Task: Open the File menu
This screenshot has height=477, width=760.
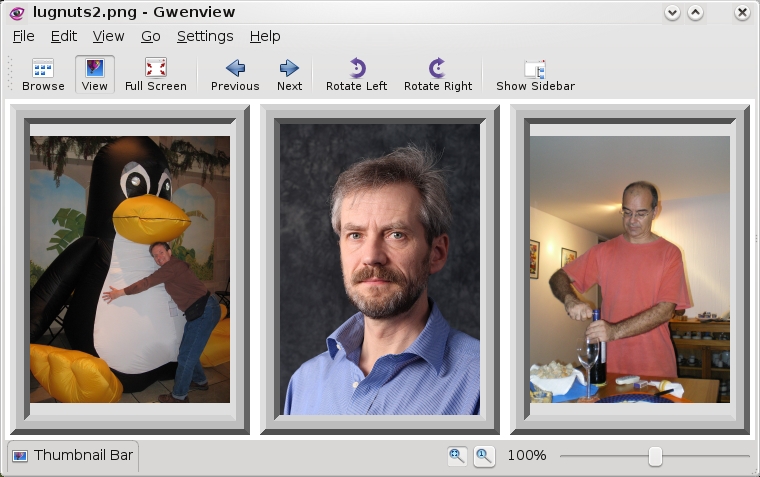Action: pos(23,36)
